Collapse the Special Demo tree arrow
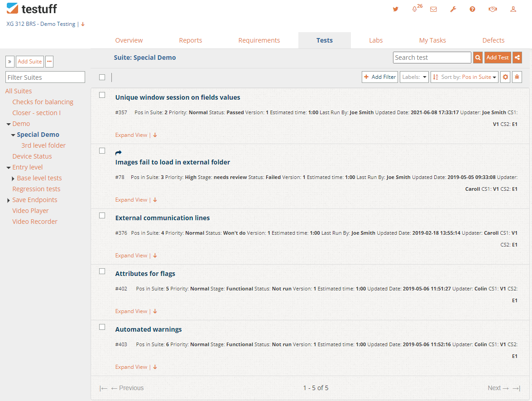This screenshot has height=401, width=532. point(13,135)
